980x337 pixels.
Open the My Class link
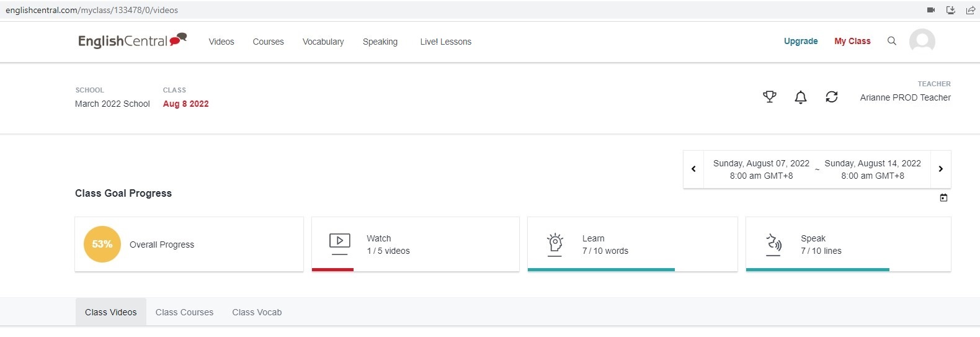click(x=852, y=41)
